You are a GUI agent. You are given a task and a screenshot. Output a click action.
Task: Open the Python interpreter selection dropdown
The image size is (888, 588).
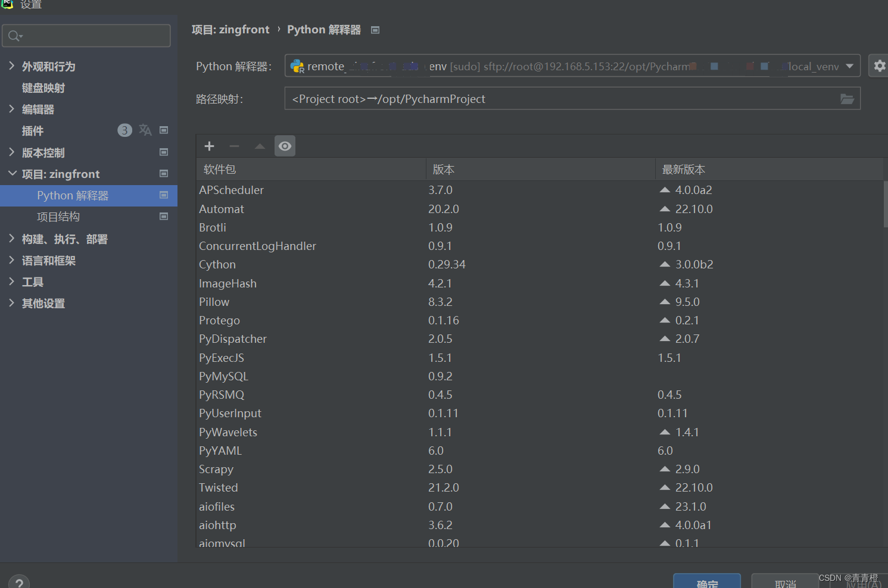pyautogui.click(x=850, y=66)
